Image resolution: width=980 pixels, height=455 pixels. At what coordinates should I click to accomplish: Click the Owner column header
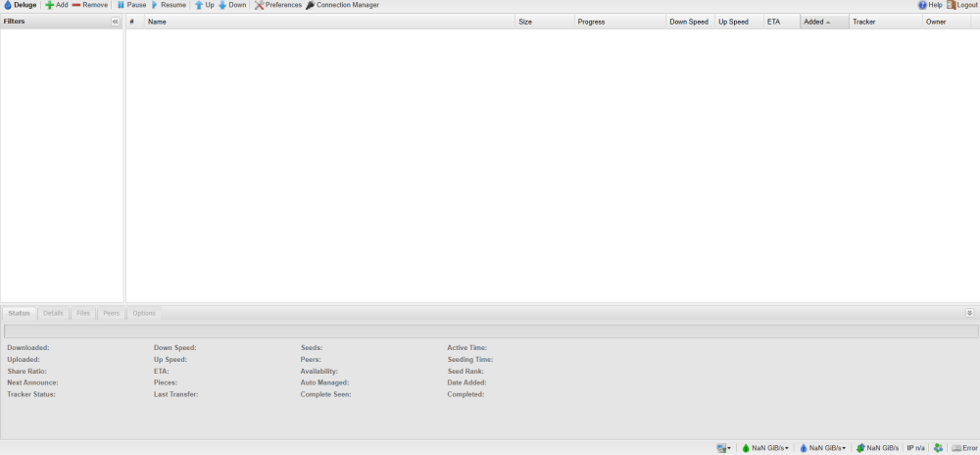coord(947,22)
